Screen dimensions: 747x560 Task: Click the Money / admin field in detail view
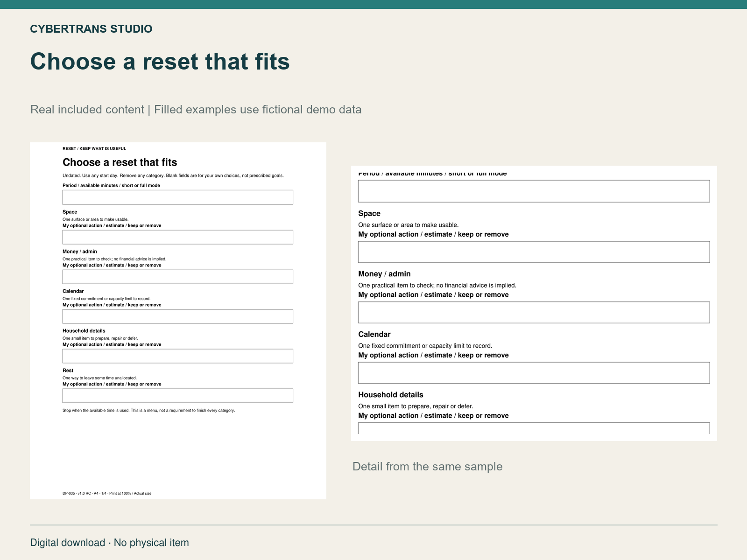(534, 312)
